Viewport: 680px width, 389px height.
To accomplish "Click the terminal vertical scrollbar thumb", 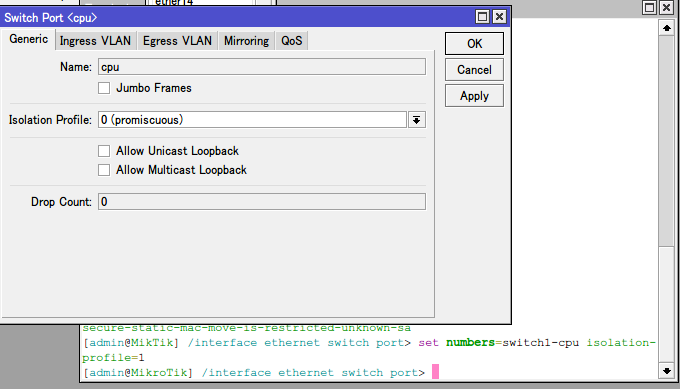I will [667, 141].
